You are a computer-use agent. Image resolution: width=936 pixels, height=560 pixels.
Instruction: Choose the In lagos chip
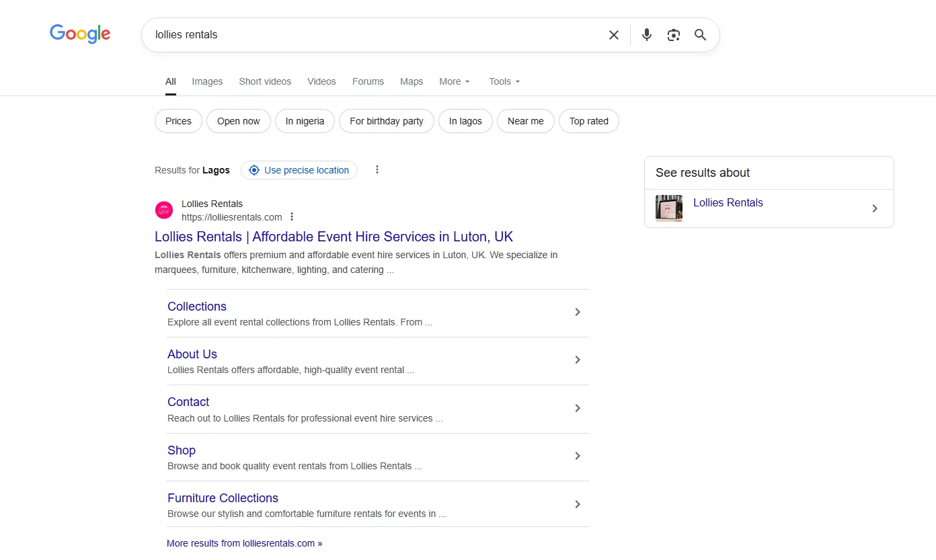tap(465, 121)
